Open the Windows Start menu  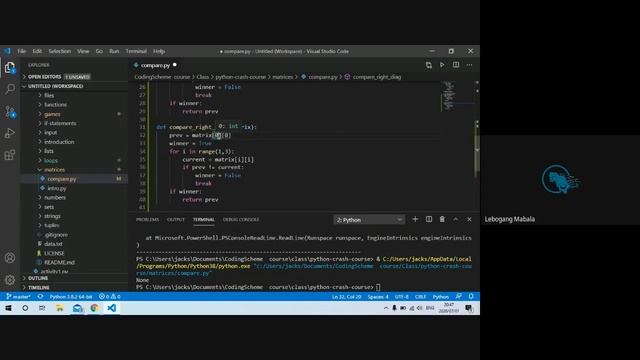click(8, 308)
